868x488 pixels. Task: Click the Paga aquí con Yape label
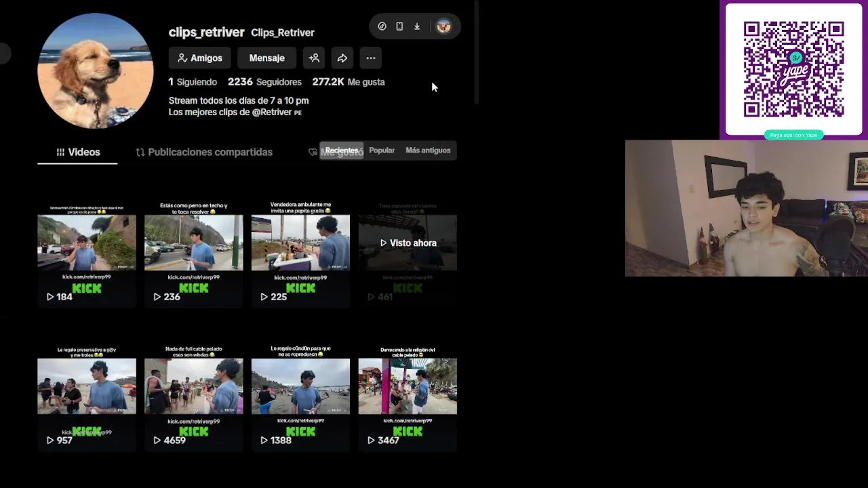[x=793, y=135]
